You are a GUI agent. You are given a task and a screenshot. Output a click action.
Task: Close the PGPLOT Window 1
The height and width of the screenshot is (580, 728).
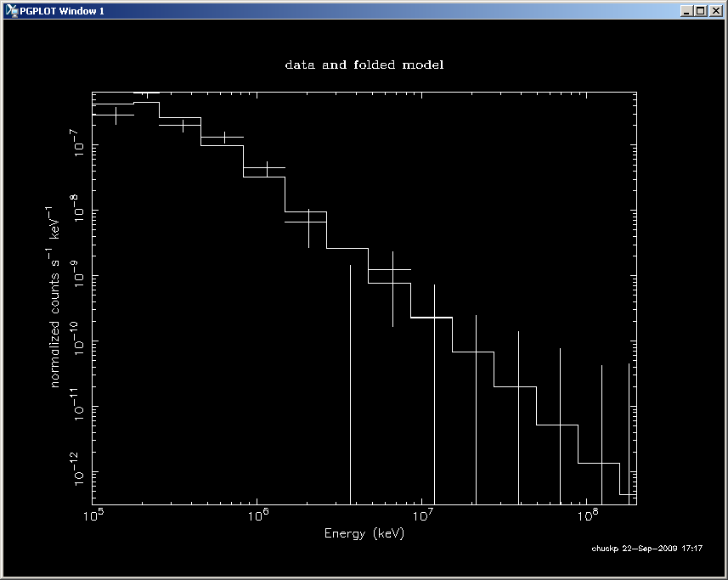pos(715,11)
